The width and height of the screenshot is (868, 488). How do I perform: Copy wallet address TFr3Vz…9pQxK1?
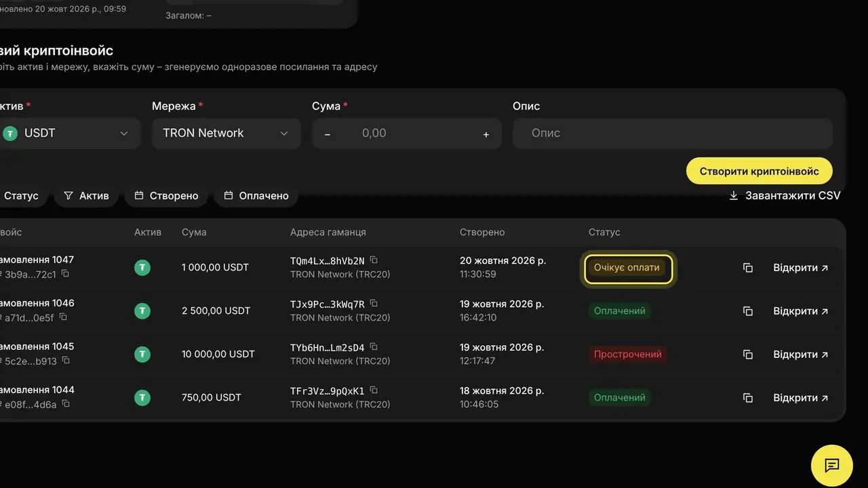[x=374, y=390]
